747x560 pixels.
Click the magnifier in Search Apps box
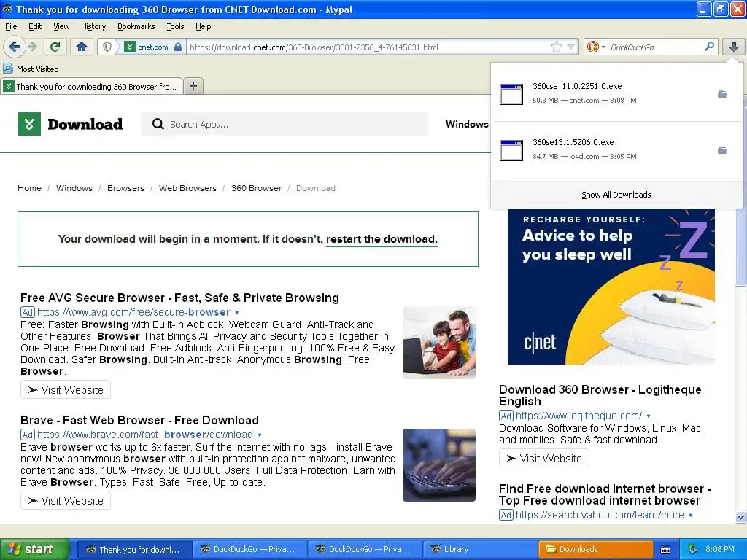(158, 124)
